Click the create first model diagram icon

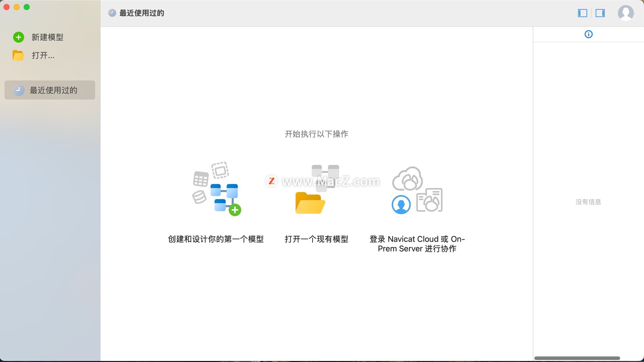tap(217, 189)
